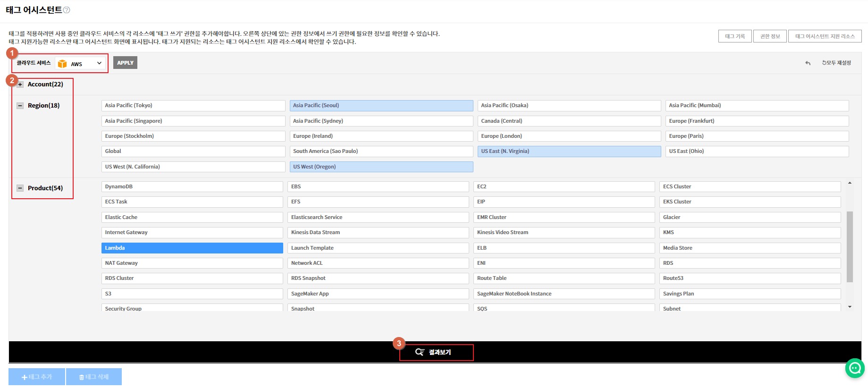Collapse the Region(18) section

click(20, 106)
